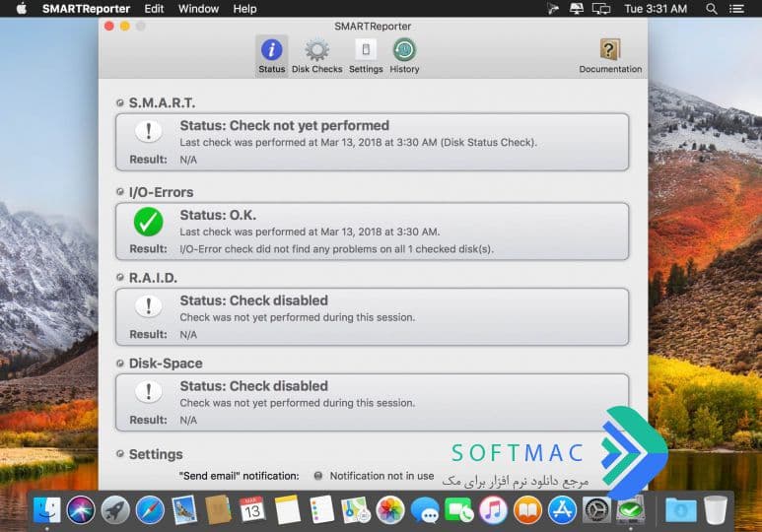Viewport: 762px width, 532px height.
Task: Open iBooks from the Dock
Action: [x=527, y=510]
